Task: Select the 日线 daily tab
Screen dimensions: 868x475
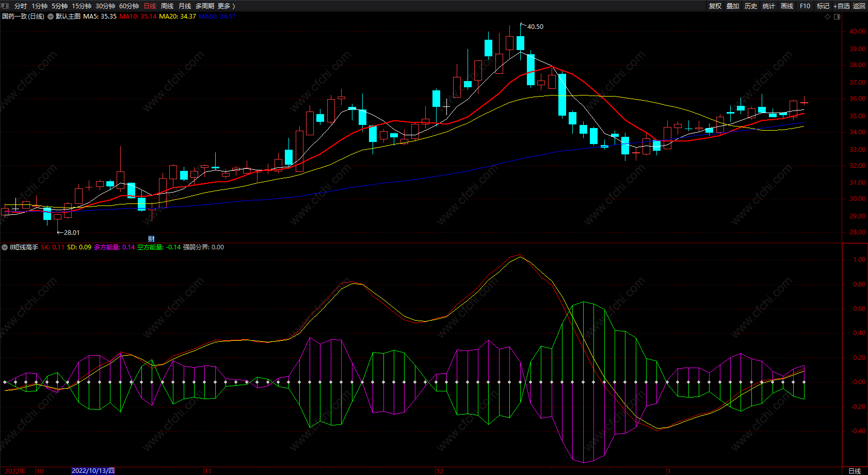Action: tap(150, 6)
